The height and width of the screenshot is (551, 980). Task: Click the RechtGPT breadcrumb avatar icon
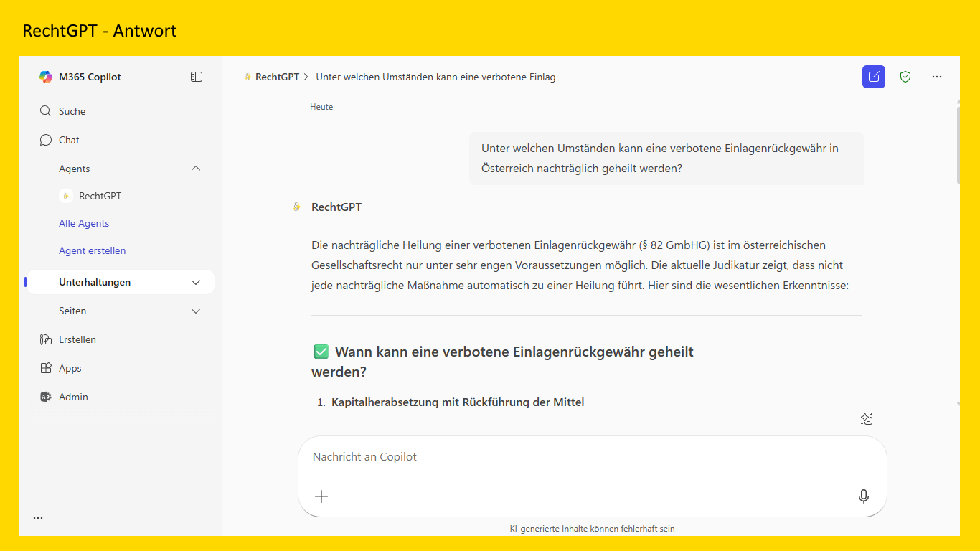[x=248, y=77]
